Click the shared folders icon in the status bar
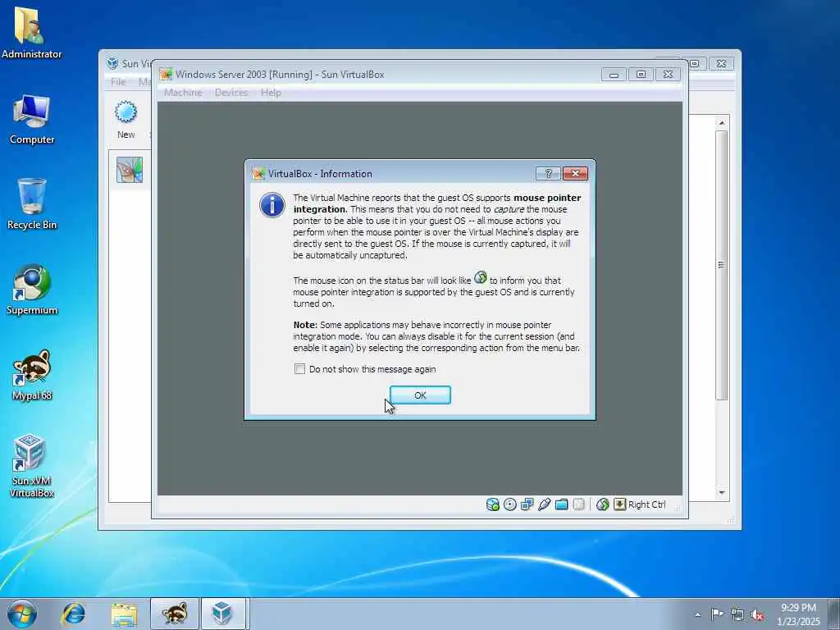840x630 pixels. click(x=561, y=504)
